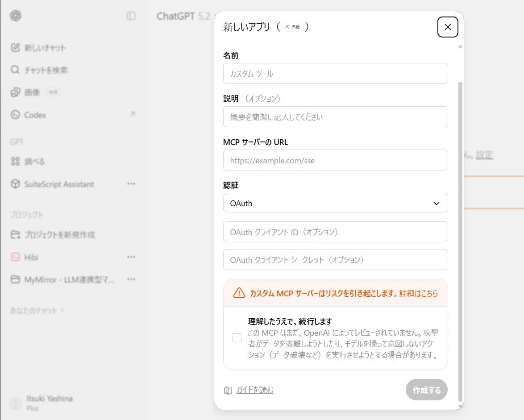Open the MyMirror project entry

(x=69, y=279)
